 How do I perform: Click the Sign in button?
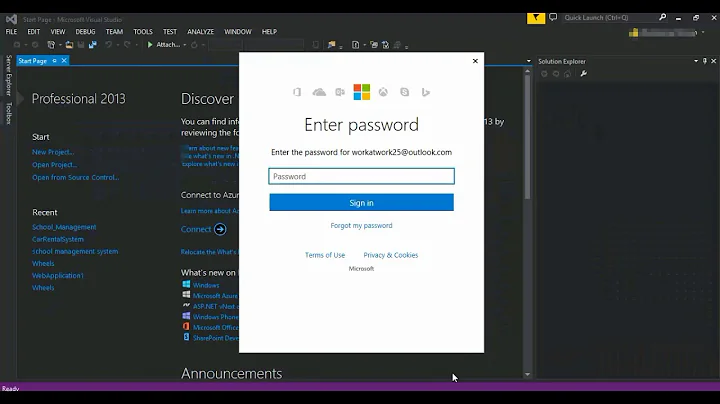tap(361, 202)
